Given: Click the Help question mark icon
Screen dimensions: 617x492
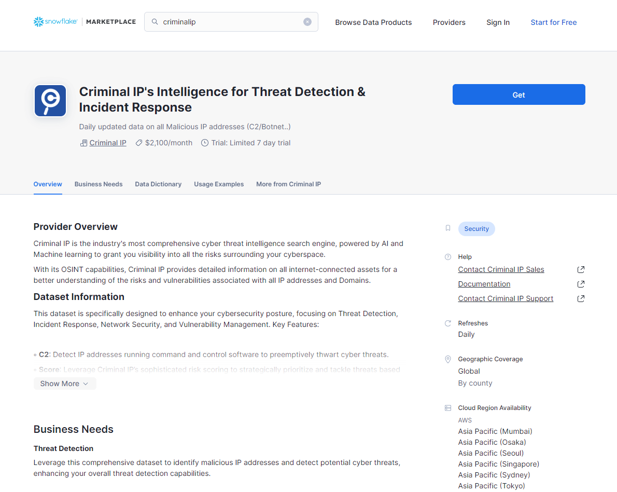Looking at the screenshot, I should (x=448, y=257).
